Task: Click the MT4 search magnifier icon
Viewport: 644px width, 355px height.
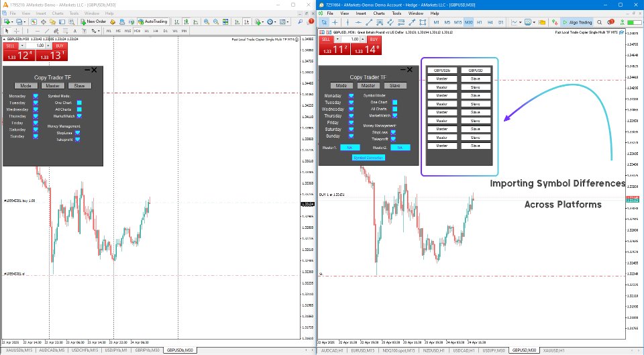Action: (x=301, y=21)
